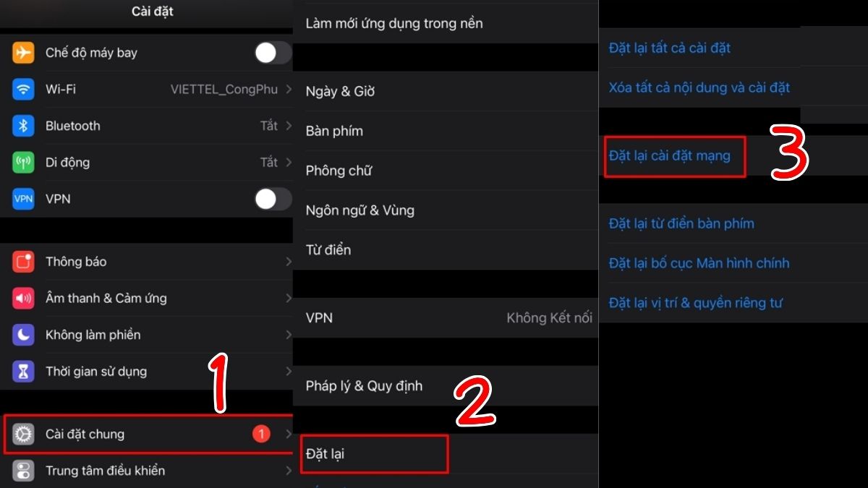The height and width of the screenshot is (488, 868).
Task: Select the Không làm phiền moon icon
Action: coord(24,335)
